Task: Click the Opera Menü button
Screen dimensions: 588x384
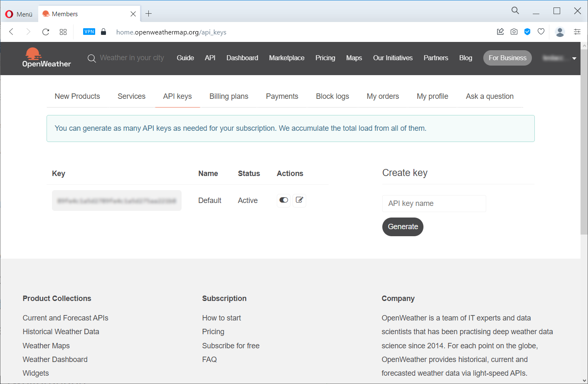Action: point(19,14)
